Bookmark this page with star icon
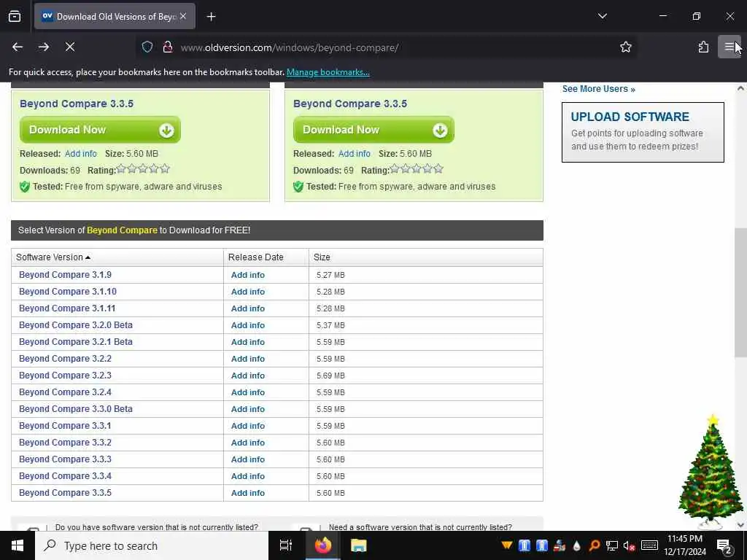Viewport: 747px width, 560px height. click(625, 47)
